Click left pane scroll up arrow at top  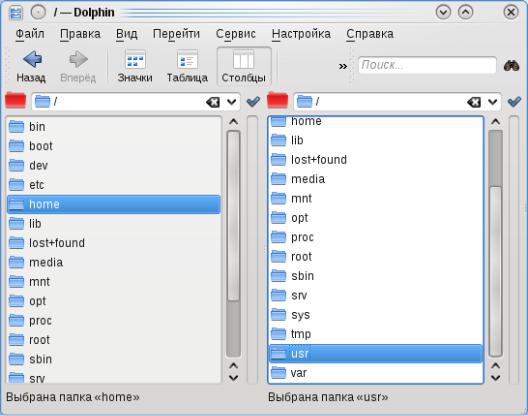click(233, 122)
